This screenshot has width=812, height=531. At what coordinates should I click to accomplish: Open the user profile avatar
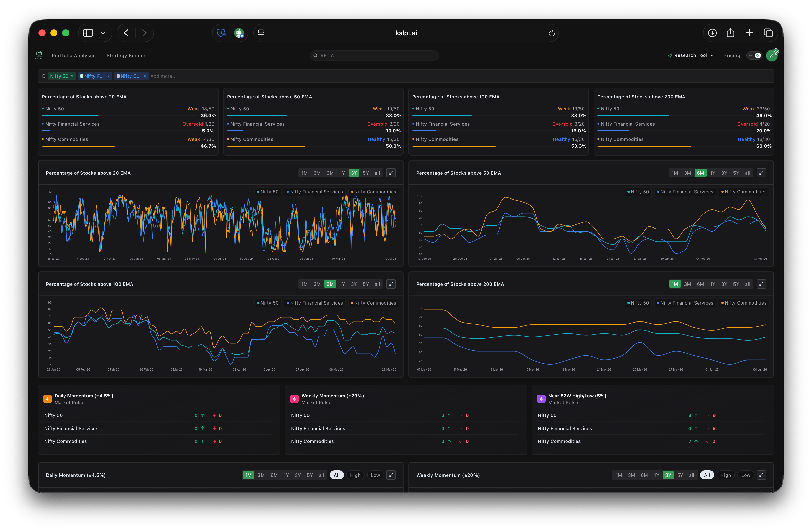click(x=771, y=55)
